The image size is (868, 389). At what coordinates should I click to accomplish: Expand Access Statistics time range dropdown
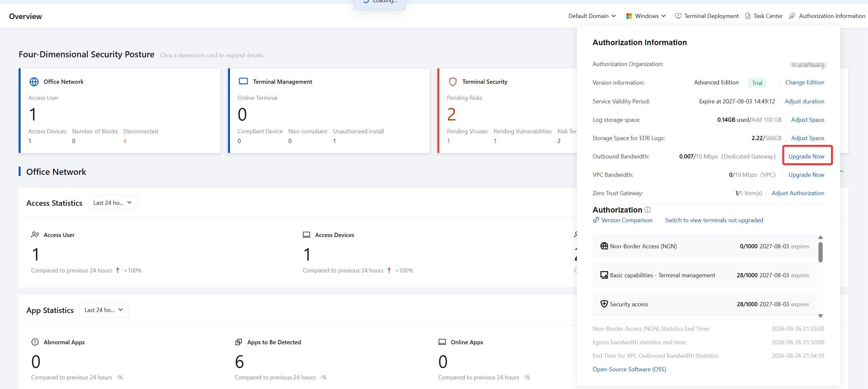113,203
